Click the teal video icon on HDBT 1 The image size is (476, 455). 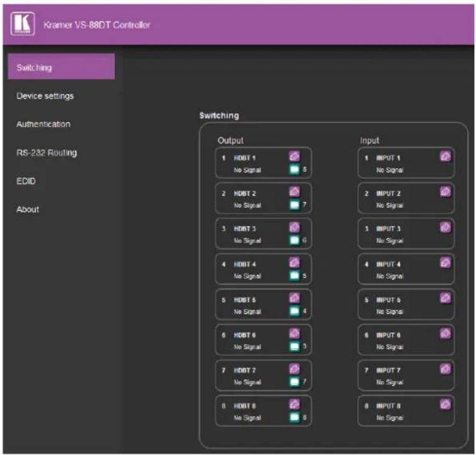tap(294, 169)
